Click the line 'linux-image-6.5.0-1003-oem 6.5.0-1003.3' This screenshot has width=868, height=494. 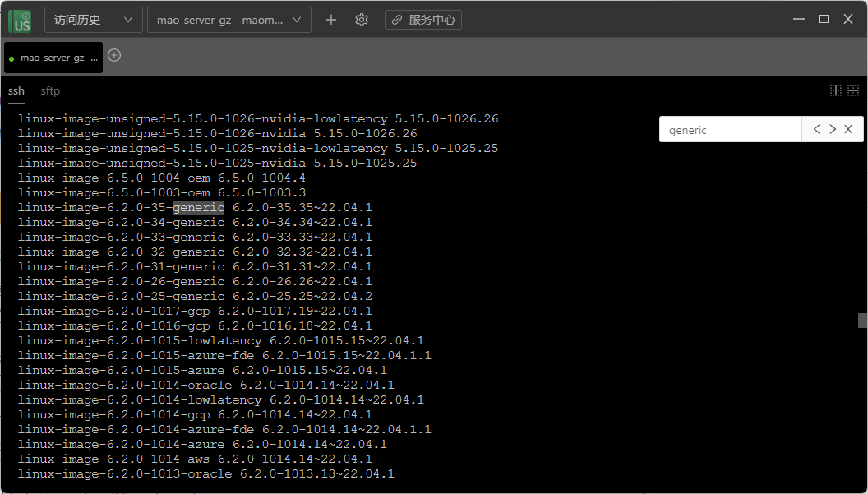[162, 192]
